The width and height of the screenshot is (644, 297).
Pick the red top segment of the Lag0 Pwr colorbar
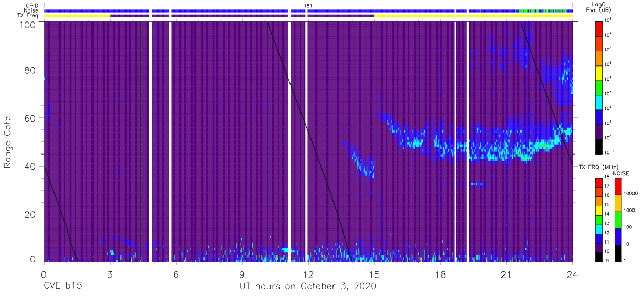(x=599, y=28)
